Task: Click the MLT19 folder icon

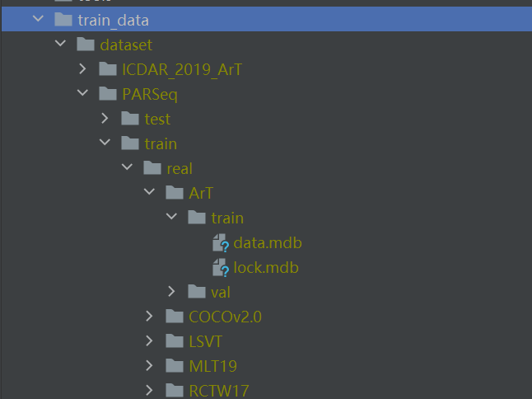Action: (x=174, y=365)
